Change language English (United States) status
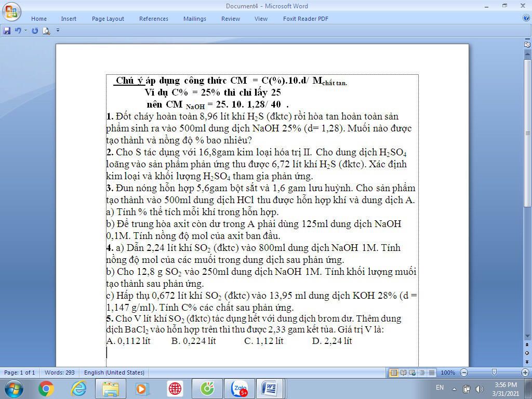 pyautogui.click(x=114, y=373)
